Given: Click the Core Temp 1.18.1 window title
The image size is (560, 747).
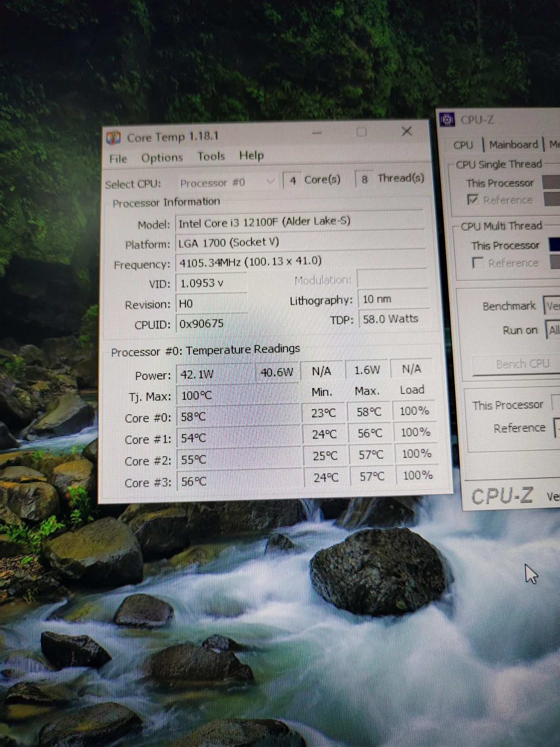Looking at the screenshot, I should [173, 137].
